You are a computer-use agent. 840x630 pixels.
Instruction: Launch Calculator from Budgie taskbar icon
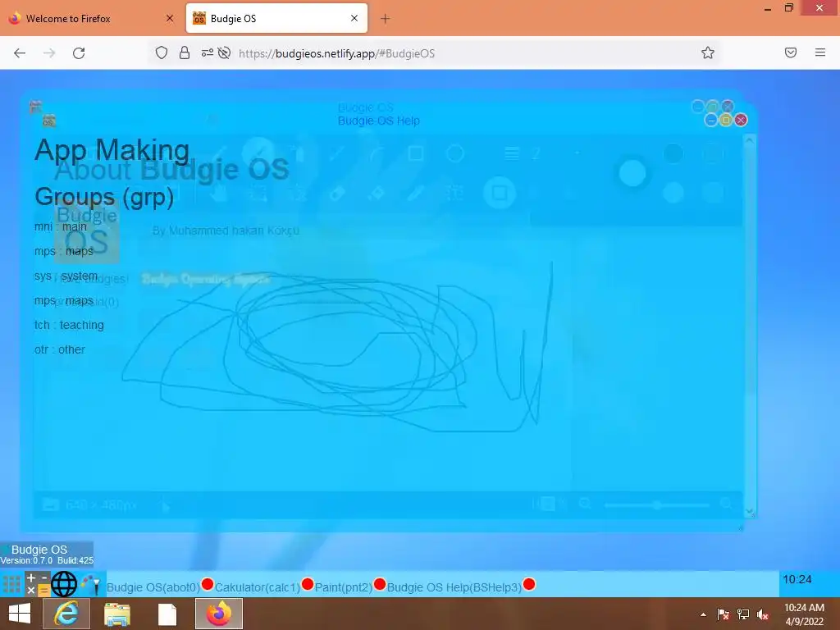pos(38,584)
